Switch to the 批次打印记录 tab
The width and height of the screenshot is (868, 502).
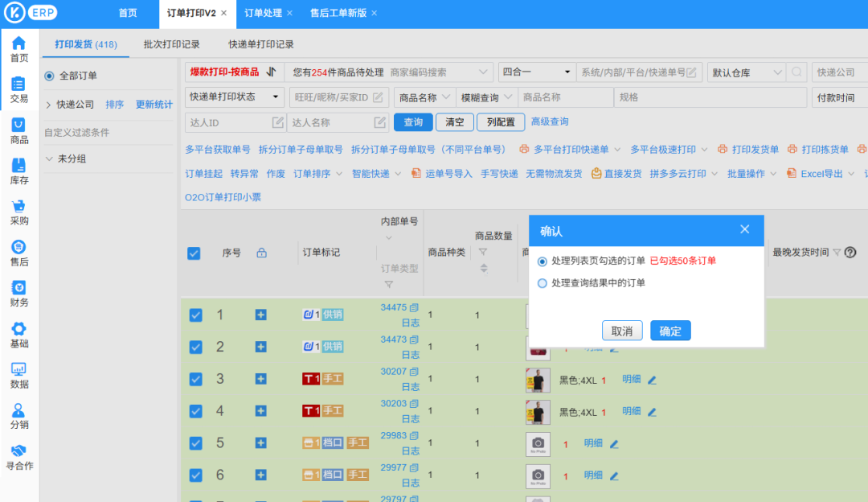(x=174, y=44)
